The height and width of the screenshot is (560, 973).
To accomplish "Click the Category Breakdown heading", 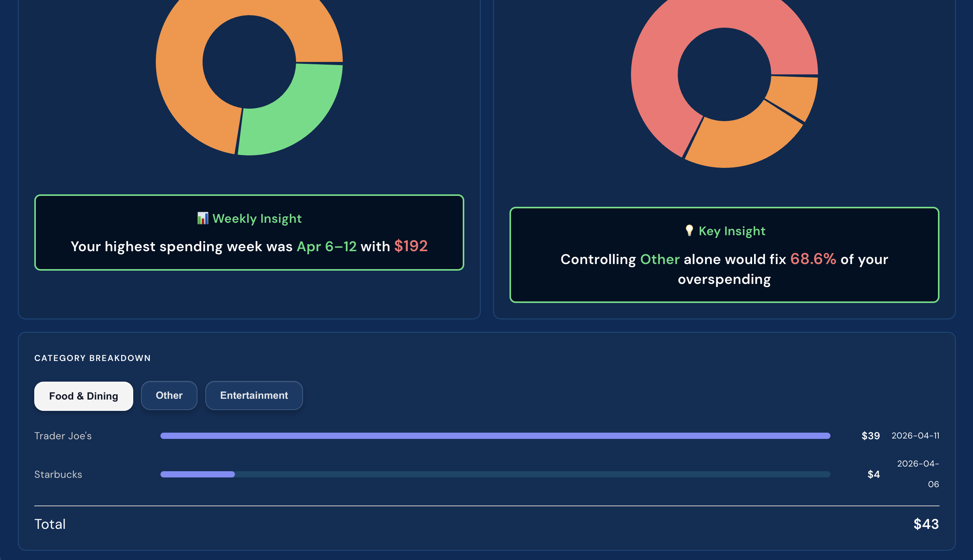I will pos(92,358).
